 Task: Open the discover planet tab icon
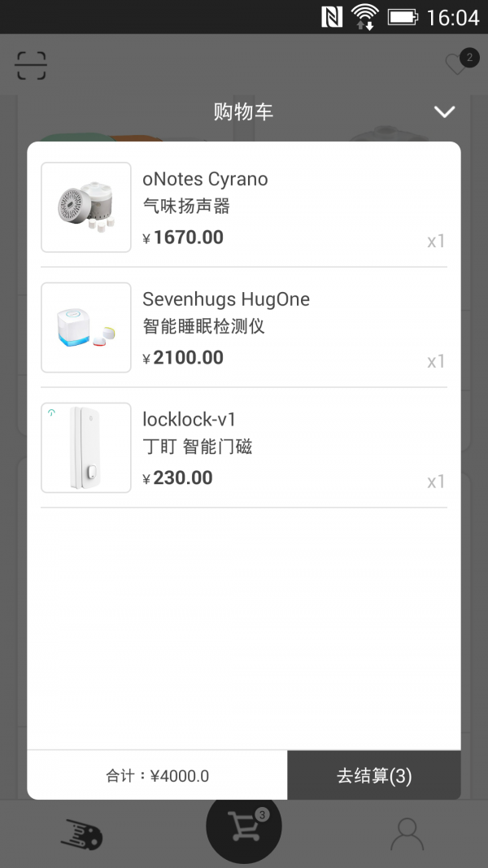click(x=81, y=835)
